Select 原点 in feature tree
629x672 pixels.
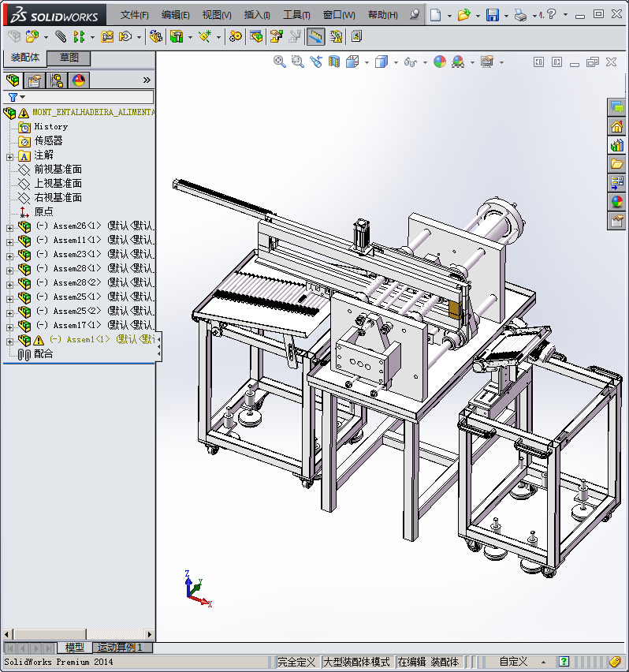tap(43, 211)
